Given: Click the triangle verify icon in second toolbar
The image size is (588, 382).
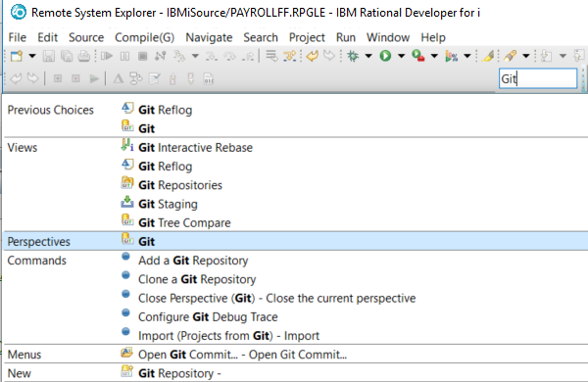Looking at the screenshot, I should click(x=119, y=78).
